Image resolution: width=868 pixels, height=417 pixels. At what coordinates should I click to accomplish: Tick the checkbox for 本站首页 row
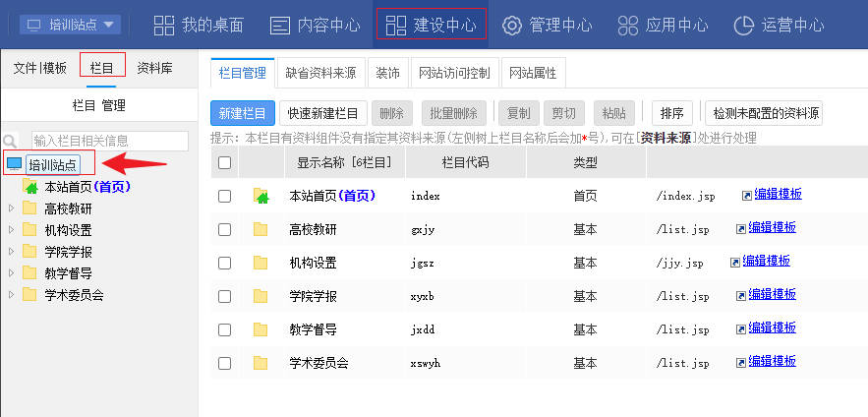pyautogui.click(x=224, y=196)
